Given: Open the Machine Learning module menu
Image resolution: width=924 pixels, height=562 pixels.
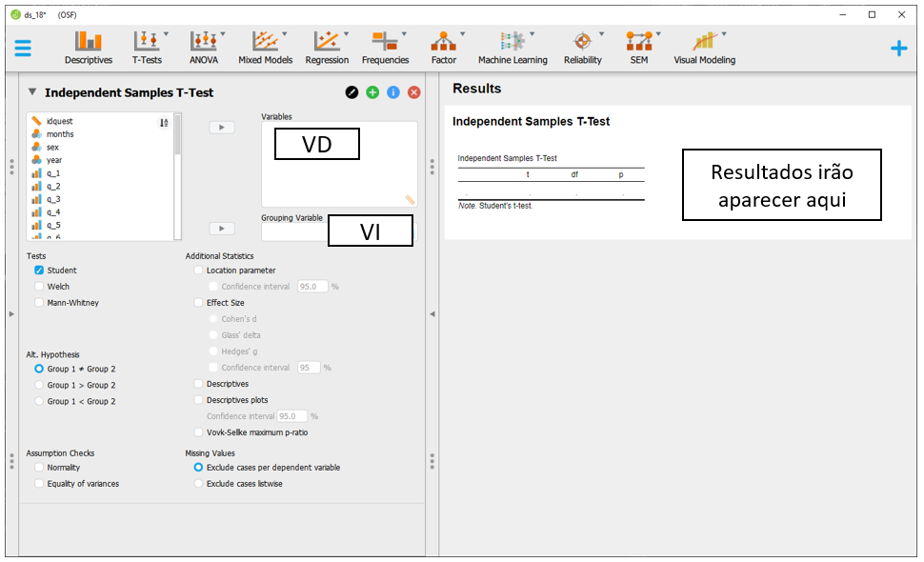Looking at the screenshot, I should (512, 47).
